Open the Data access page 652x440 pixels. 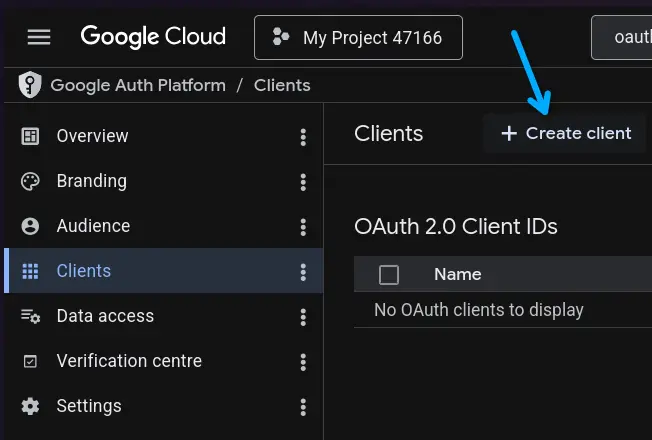click(163, 316)
